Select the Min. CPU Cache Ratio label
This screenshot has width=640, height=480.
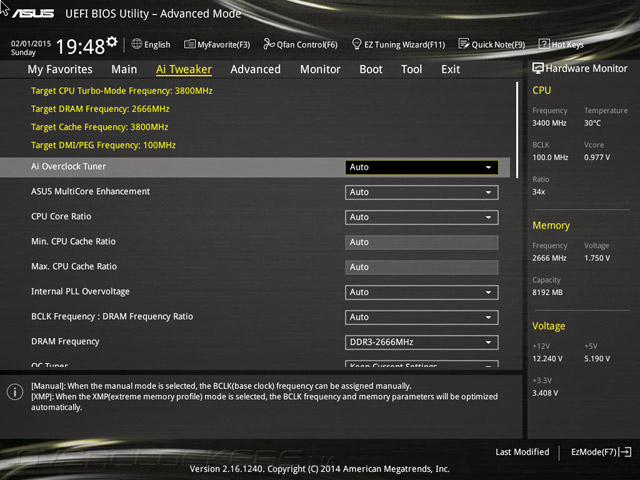click(73, 241)
